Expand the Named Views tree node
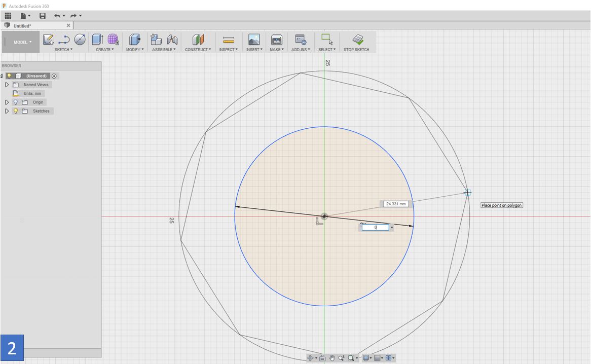 click(7, 85)
